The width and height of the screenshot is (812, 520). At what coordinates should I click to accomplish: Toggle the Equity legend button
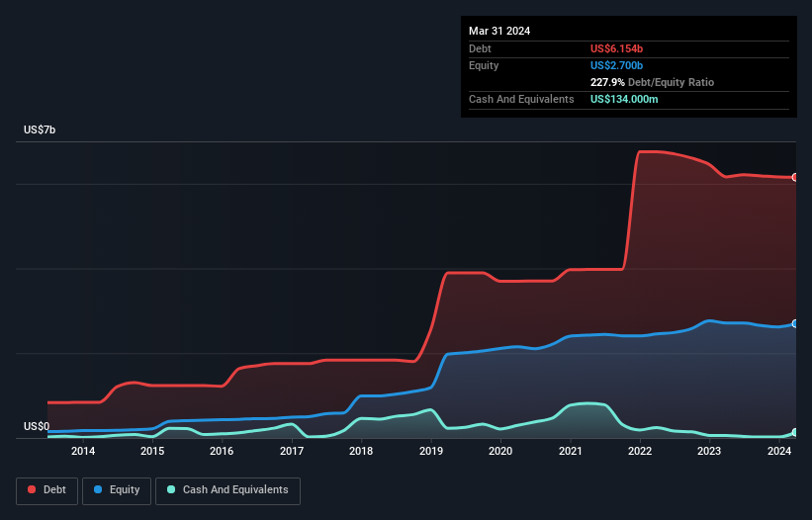117,490
